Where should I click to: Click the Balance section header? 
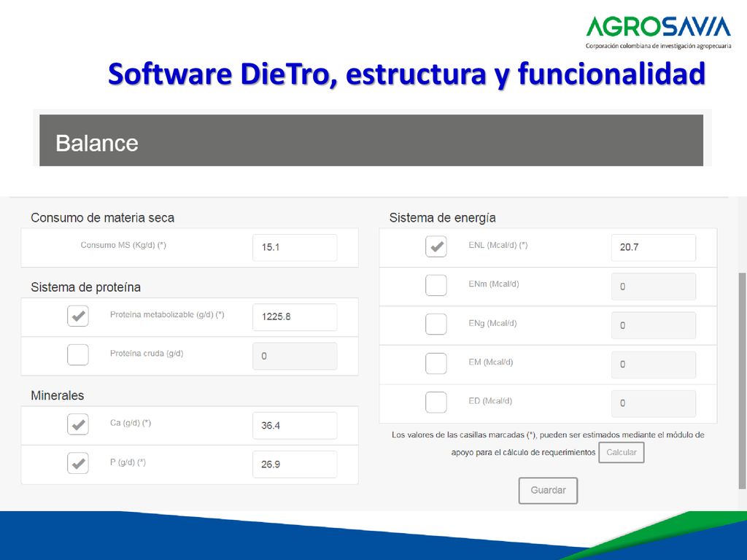pos(371,141)
